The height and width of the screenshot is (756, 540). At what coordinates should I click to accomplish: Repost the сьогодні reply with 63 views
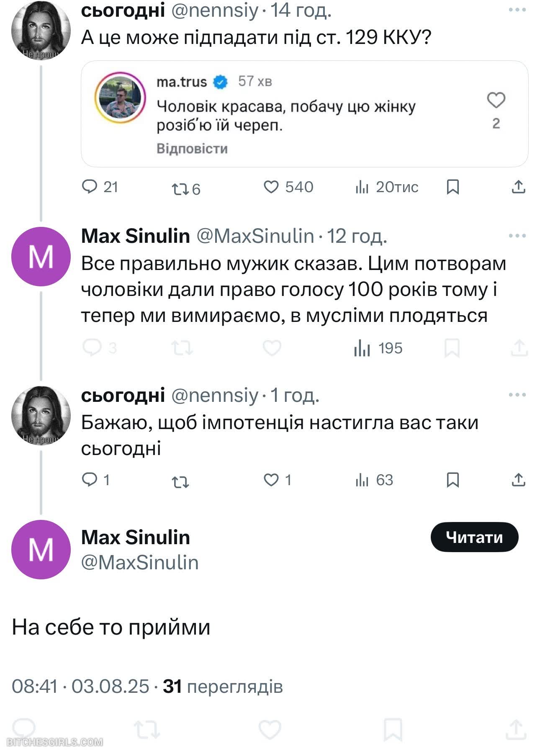pos(180,482)
